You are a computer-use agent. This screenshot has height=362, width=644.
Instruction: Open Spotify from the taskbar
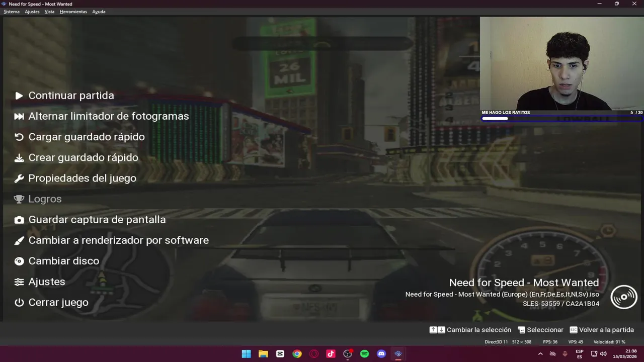click(364, 354)
